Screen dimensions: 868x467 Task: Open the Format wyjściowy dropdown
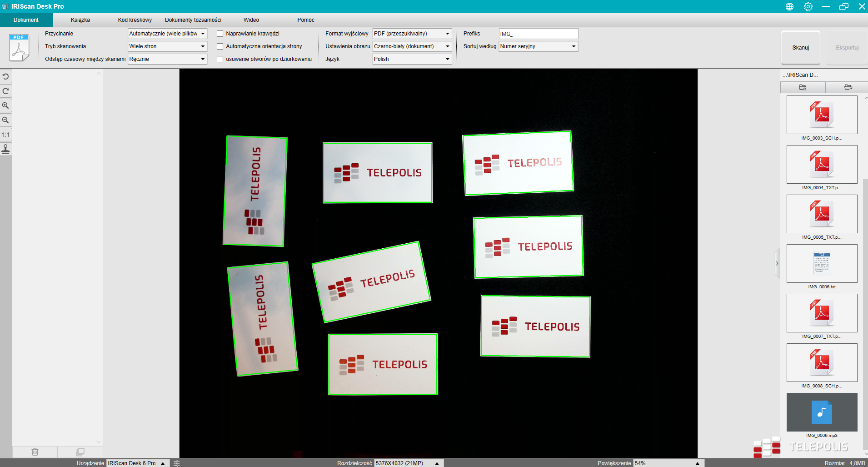(412, 34)
